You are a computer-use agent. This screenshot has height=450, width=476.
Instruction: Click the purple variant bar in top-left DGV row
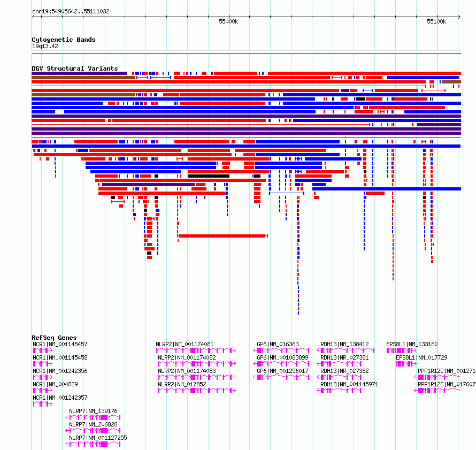pos(79,73)
